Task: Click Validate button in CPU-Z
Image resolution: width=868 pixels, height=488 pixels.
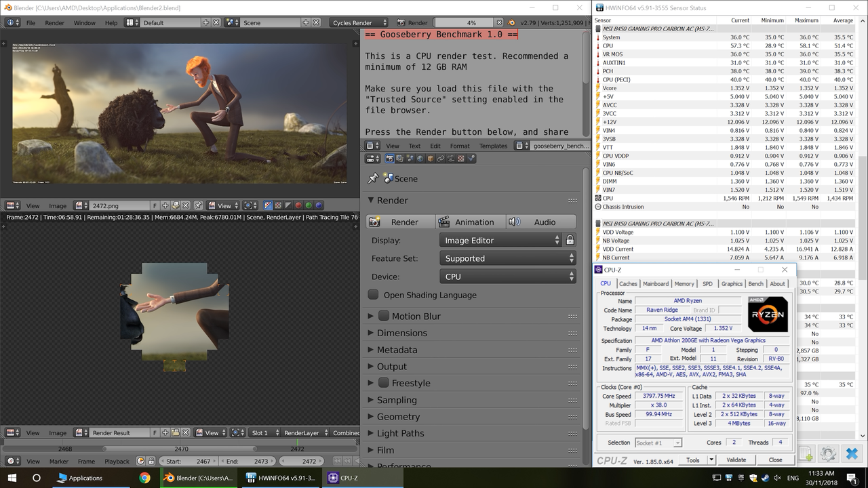Action: click(736, 460)
